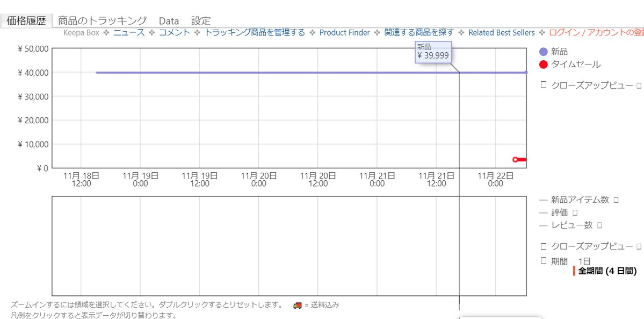This screenshot has height=319, width=644.
Task: Select 全期間 (4 日間) range
Action: (607, 271)
